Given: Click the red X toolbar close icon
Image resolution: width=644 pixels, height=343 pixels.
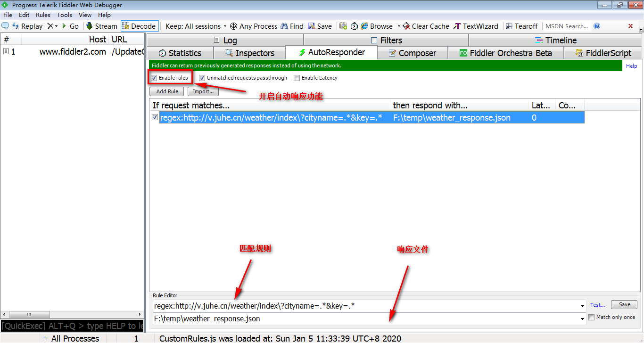Looking at the screenshot, I should [631, 26].
